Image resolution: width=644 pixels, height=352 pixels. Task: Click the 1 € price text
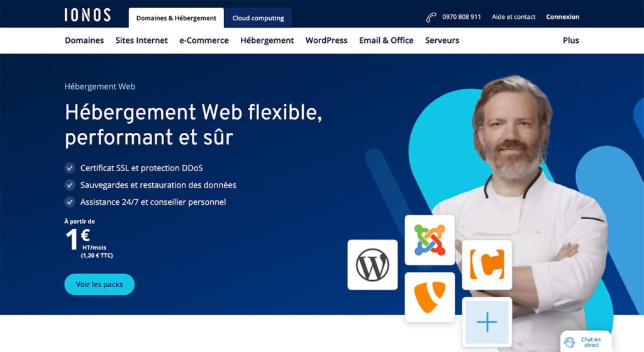coord(78,239)
